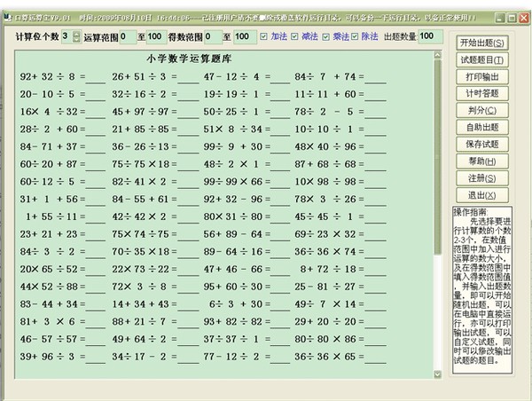532x401 pixels.
Task: Open 自助出题 self-made questions
Action: [482, 127]
